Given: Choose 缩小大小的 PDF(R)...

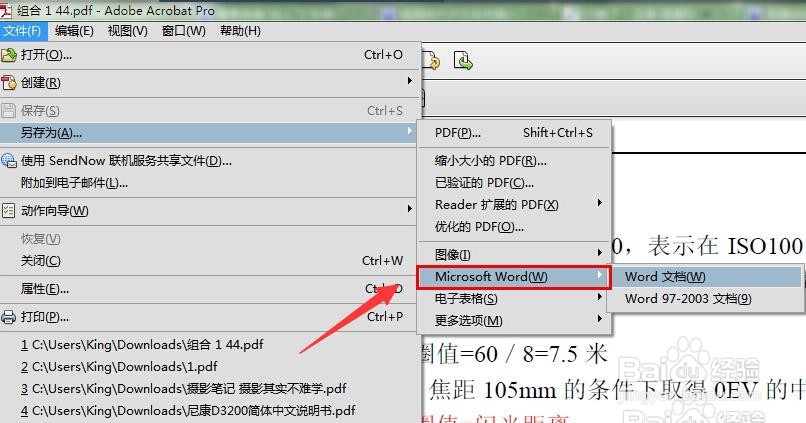Looking at the screenshot, I should tap(514, 160).
